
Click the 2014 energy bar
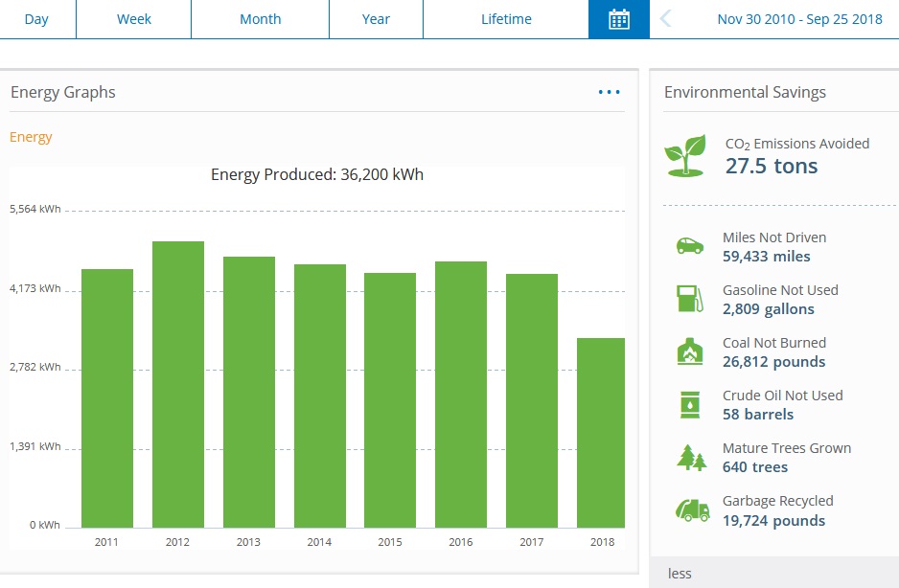(320, 396)
